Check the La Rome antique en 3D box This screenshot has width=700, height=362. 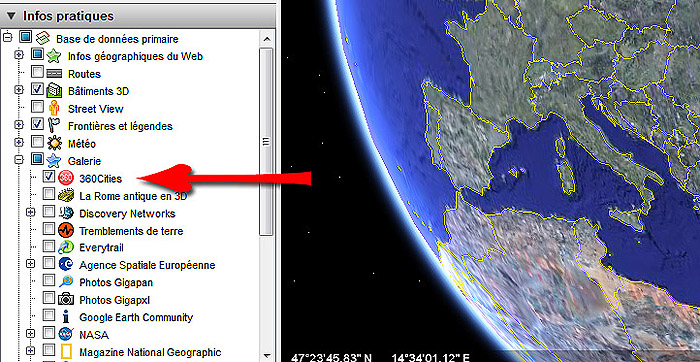pyautogui.click(x=49, y=195)
